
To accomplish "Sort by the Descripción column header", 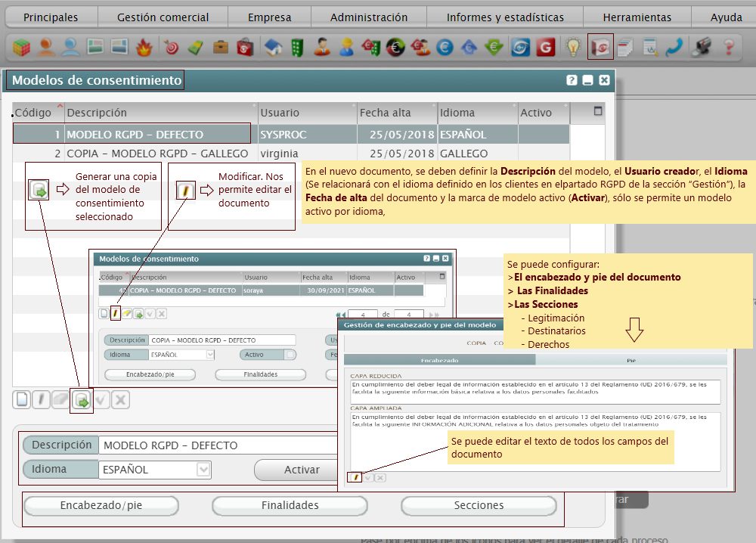I will point(161,113).
